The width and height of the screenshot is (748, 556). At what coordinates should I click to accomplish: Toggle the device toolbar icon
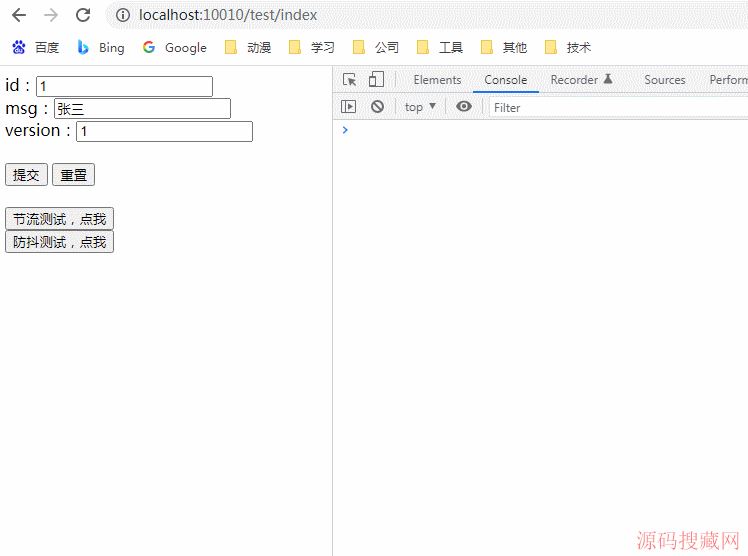[x=376, y=80]
